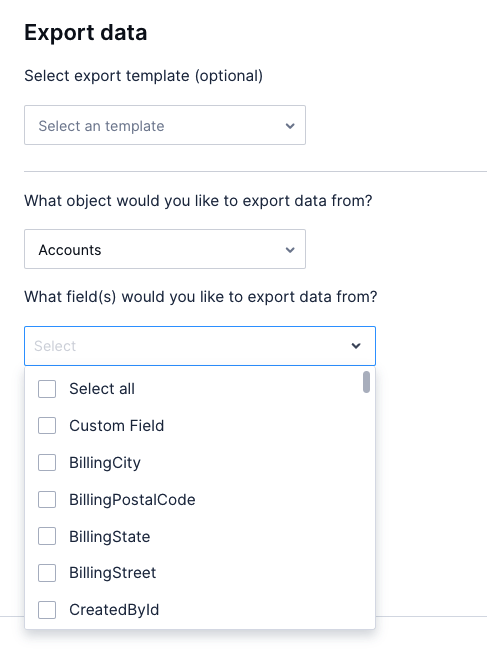The image size is (487, 651).
Task: Click the 'BillingState' option label
Action: coord(110,536)
